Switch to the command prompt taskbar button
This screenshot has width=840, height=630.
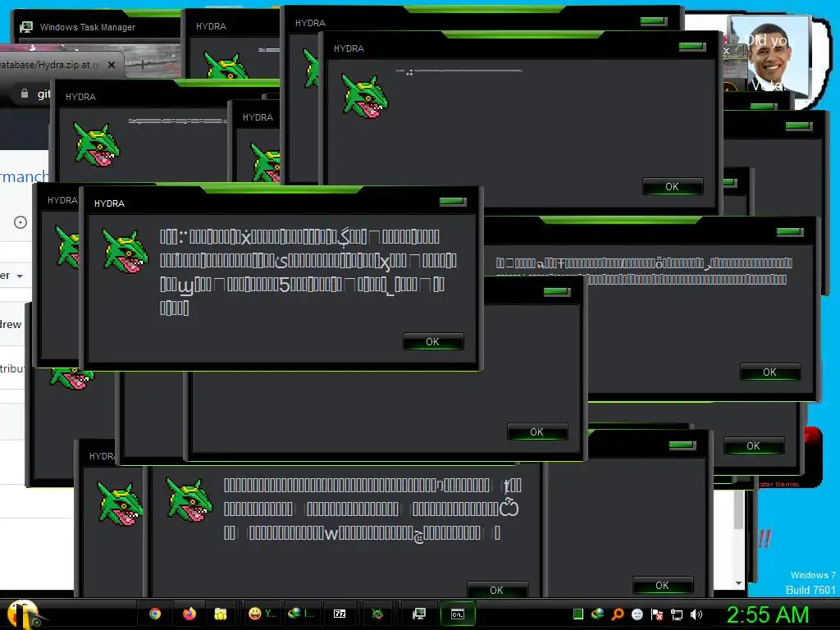[458, 614]
